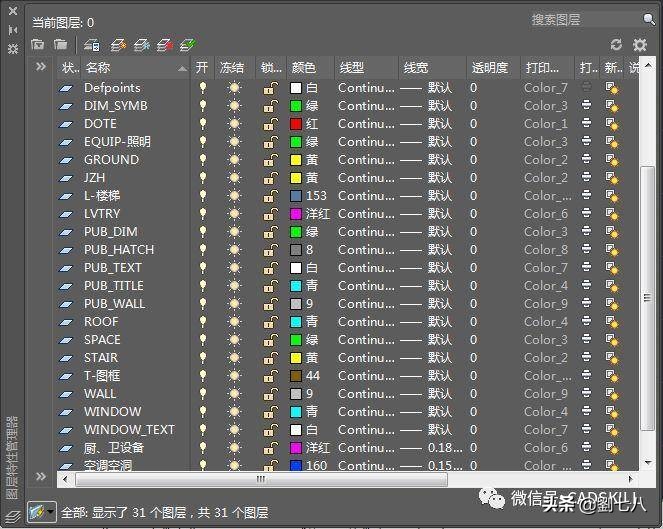Screen dimensions: 663x529
Task: Click New Layer Frozen in Viewports icon
Action: tap(142, 44)
